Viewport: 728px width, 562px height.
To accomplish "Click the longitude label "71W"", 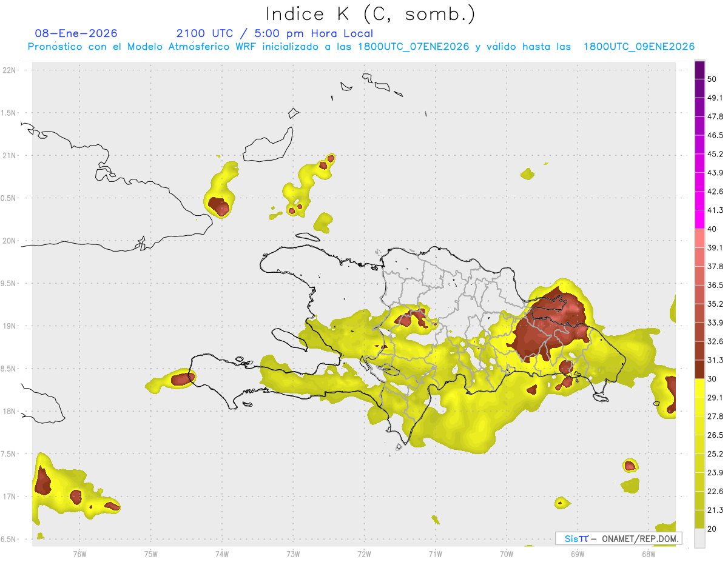I will pyautogui.click(x=435, y=554).
